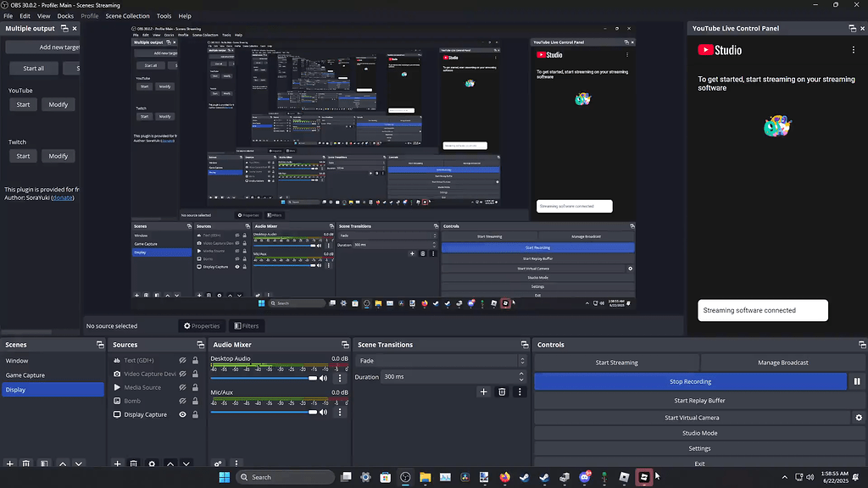Open virtual camera settings gear
Image resolution: width=868 pixels, height=488 pixels.
pos(859,418)
